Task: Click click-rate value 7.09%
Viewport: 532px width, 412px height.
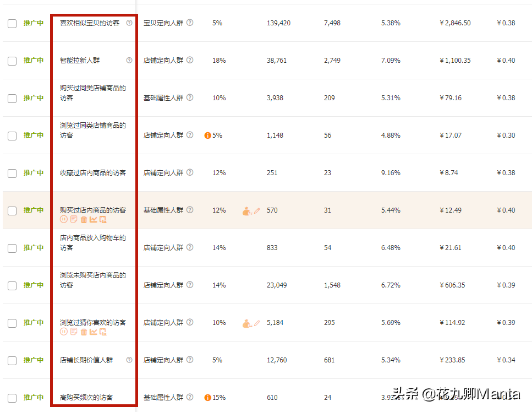Action: pyautogui.click(x=391, y=60)
